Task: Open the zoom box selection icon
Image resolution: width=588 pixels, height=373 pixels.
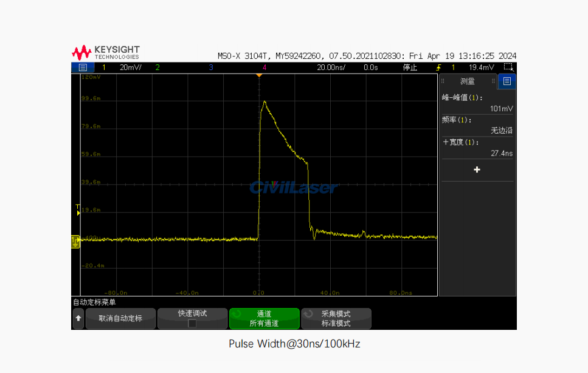Action: coord(508,67)
